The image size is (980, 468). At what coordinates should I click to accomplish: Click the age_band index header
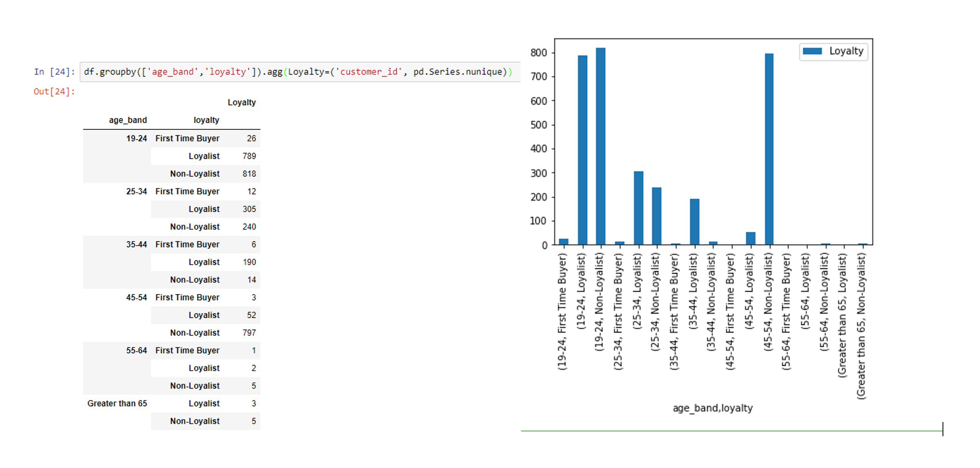pos(127,120)
